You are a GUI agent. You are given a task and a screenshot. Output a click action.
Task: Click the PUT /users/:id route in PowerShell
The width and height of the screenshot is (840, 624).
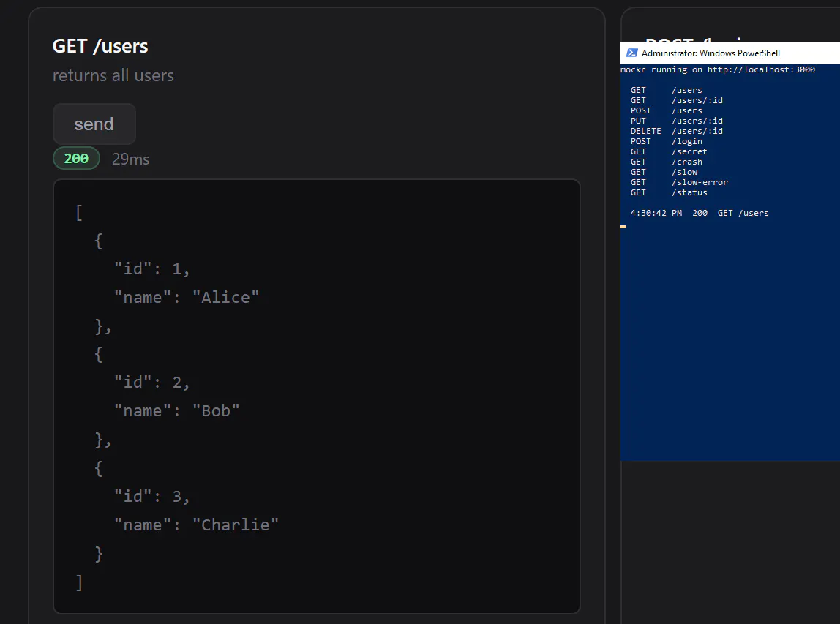click(x=677, y=121)
